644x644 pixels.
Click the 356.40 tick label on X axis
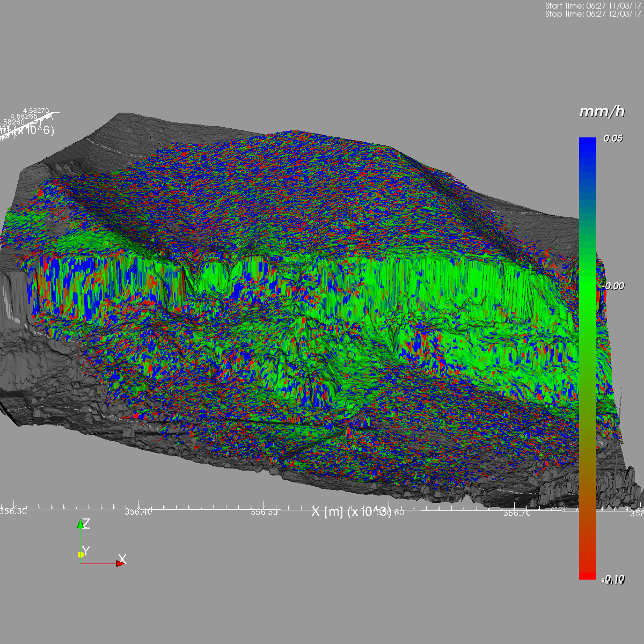pos(138,511)
